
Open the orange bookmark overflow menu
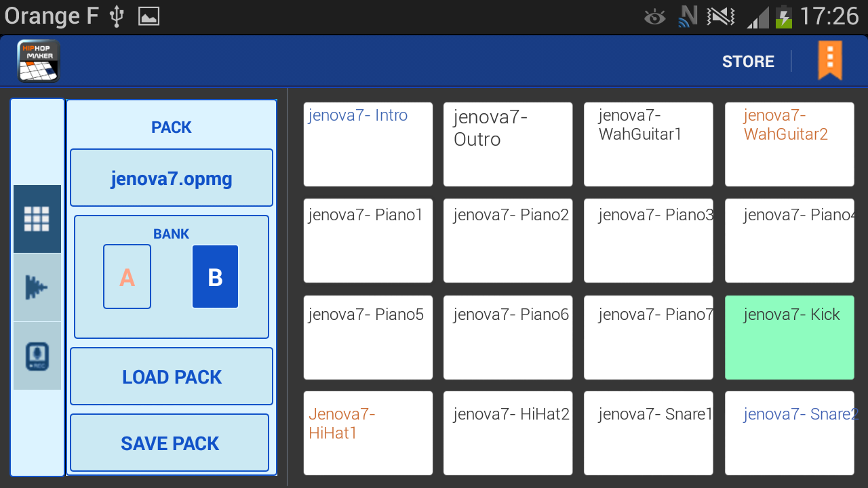point(829,60)
